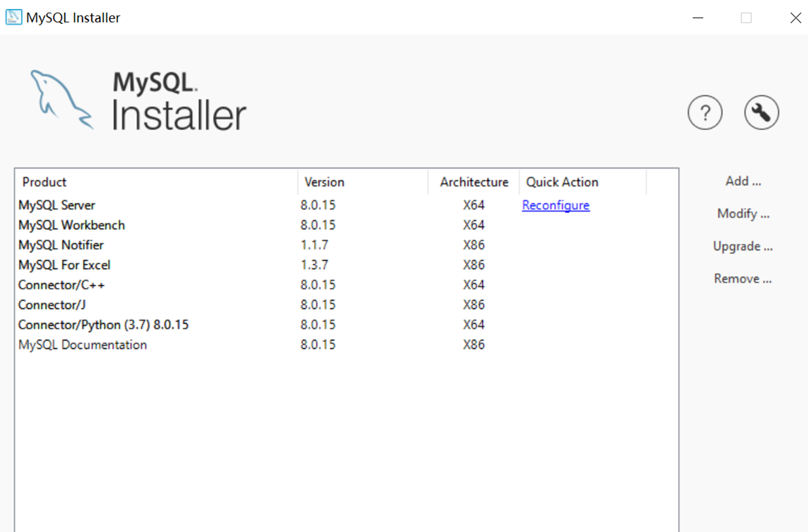
Task: Click version 1.1.7 of MySQL Notifier
Action: tap(314, 245)
